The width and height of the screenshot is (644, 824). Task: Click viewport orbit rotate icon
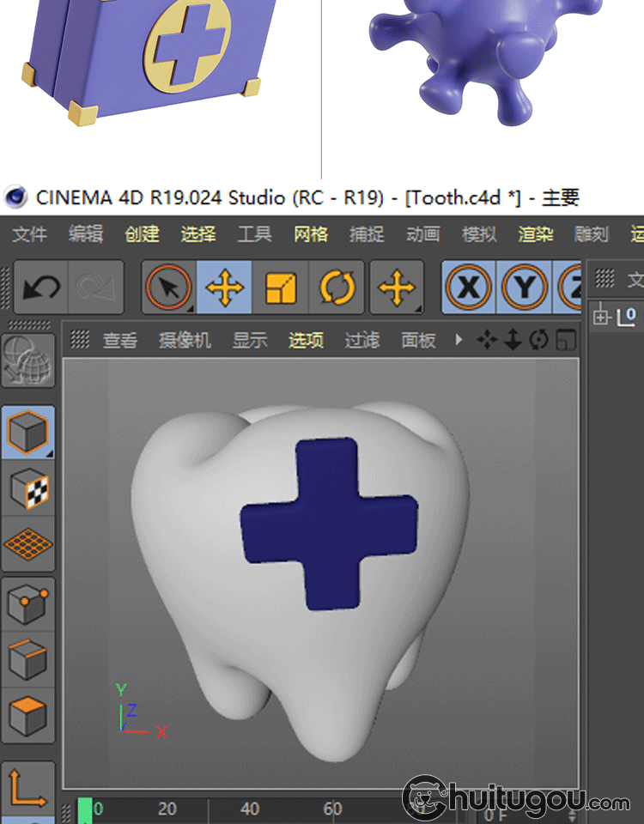pos(538,340)
